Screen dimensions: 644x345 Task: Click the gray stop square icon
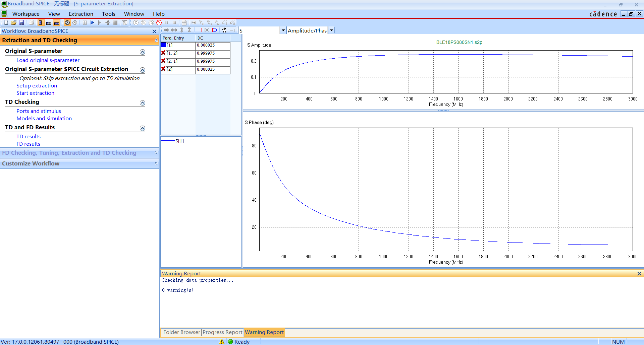pyautogui.click(x=115, y=23)
